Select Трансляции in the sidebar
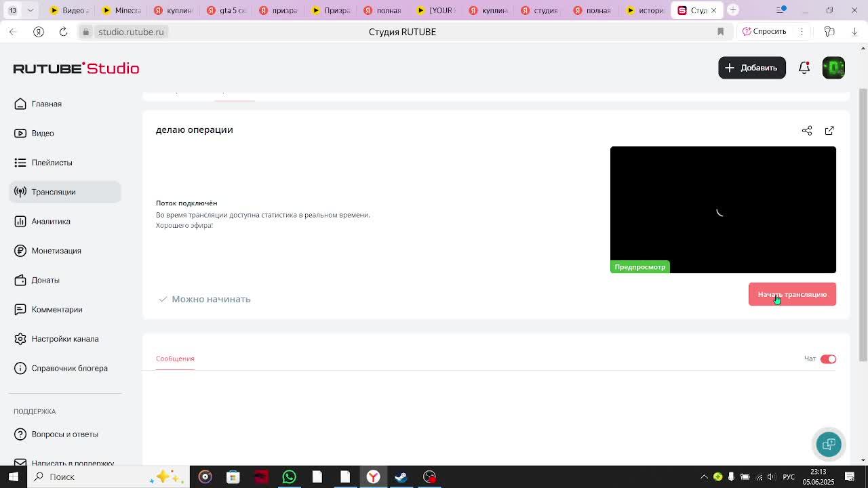 pyautogui.click(x=65, y=192)
